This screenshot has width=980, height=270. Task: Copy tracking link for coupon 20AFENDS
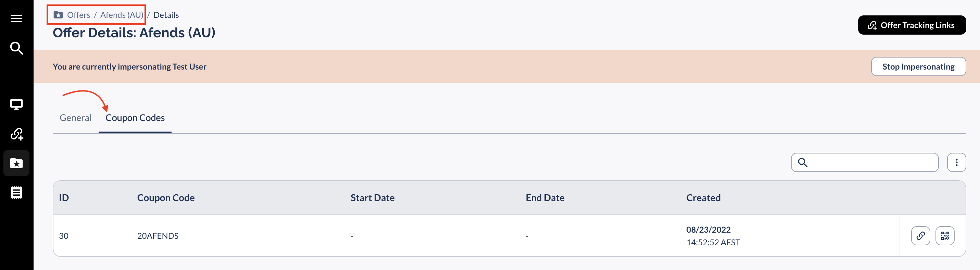coord(920,236)
